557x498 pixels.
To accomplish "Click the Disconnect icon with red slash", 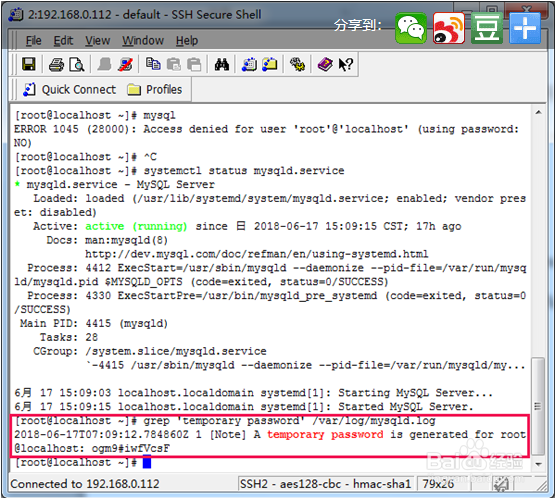I will pyautogui.click(x=125, y=65).
